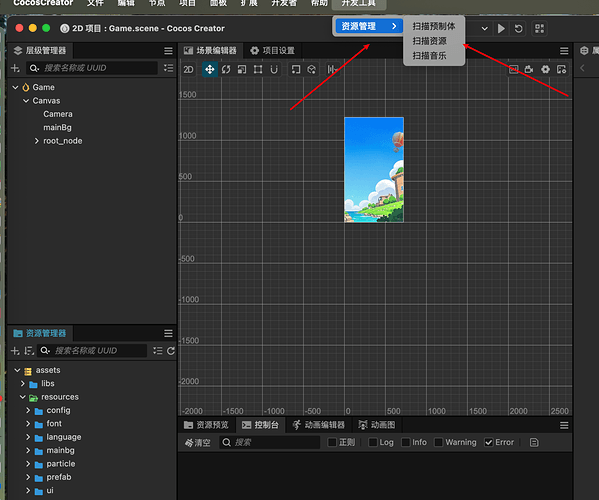Open the 开发工具 menu bar item
The image size is (599, 500).
[358, 3]
